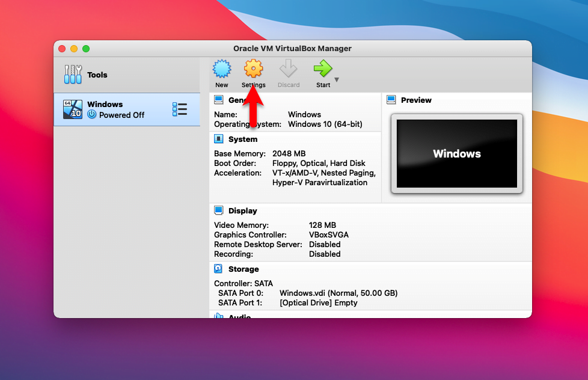Click the General section monitor icon
588x380 pixels.
pyautogui.click(x=218, y=100)
